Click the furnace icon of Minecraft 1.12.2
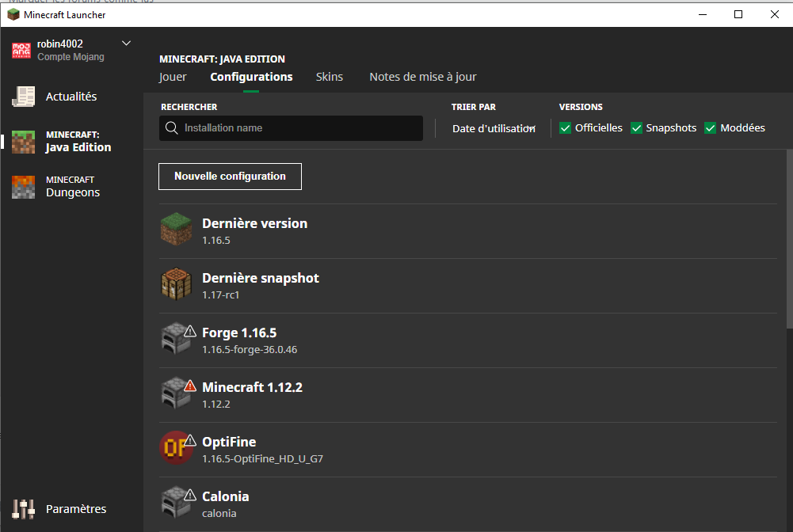The height and width of the screenshot is (532, 793). tap(174, 393)
